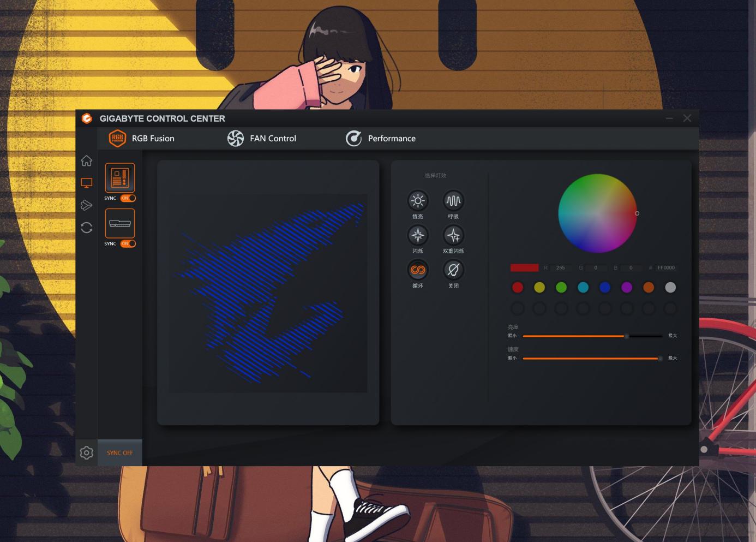This screenshot has height=542, width=756.
Task: Pick the purple preset color
Action: [627, 287]
